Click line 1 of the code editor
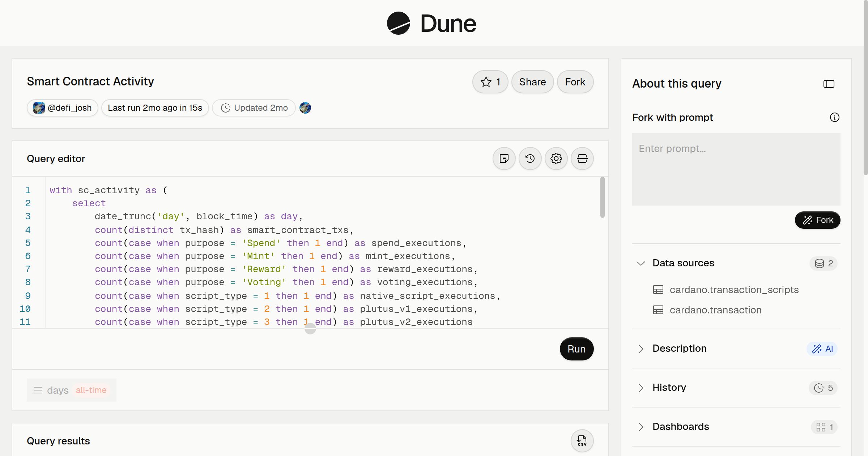 point(109,190)
